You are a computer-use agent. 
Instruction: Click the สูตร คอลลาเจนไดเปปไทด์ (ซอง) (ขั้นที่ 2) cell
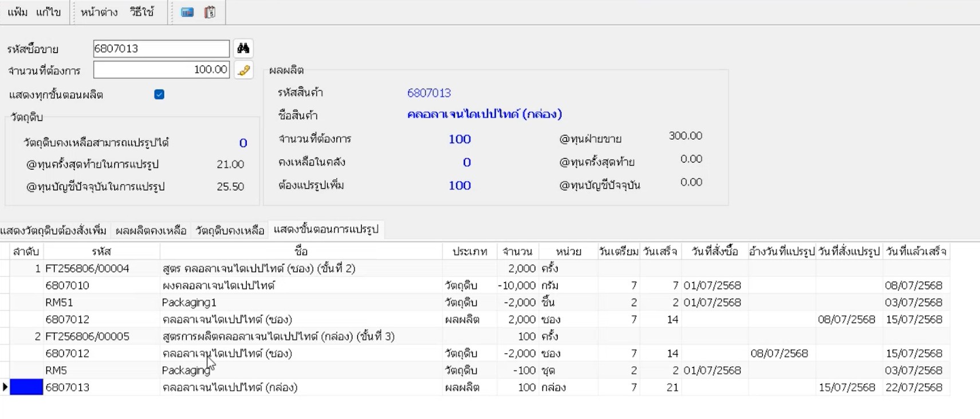click(301, 268)
